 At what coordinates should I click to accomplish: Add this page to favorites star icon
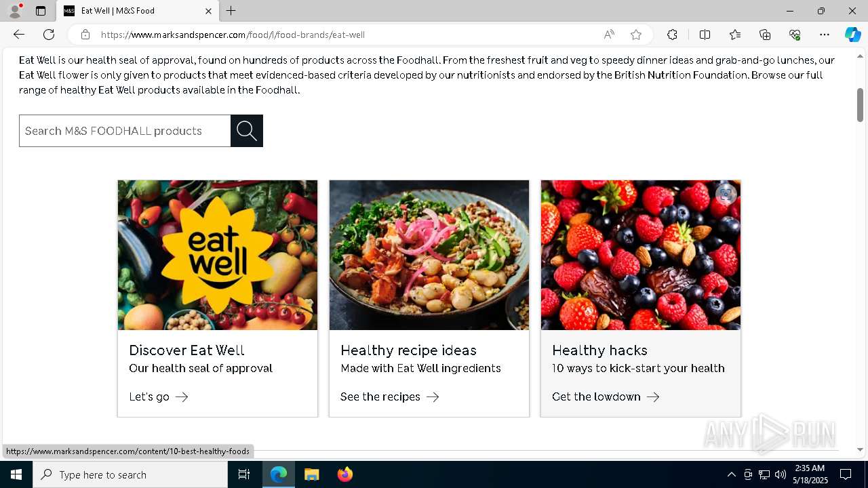click(636, 35)
